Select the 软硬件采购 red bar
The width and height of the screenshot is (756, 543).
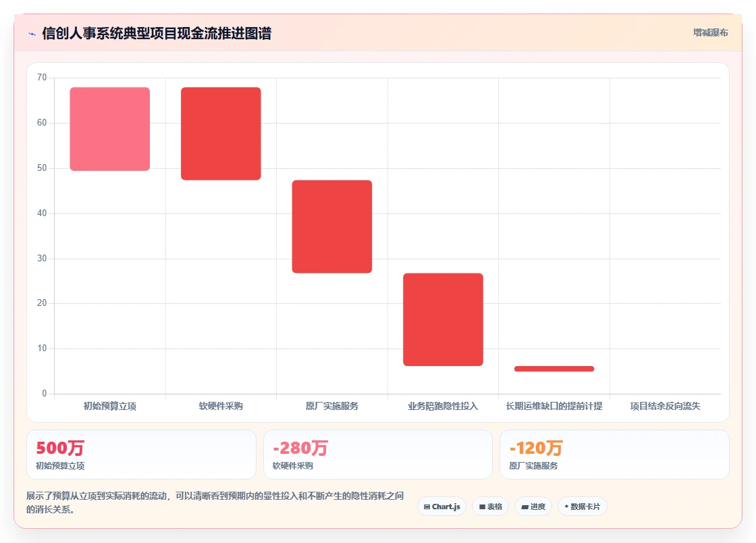coord(221,134)
